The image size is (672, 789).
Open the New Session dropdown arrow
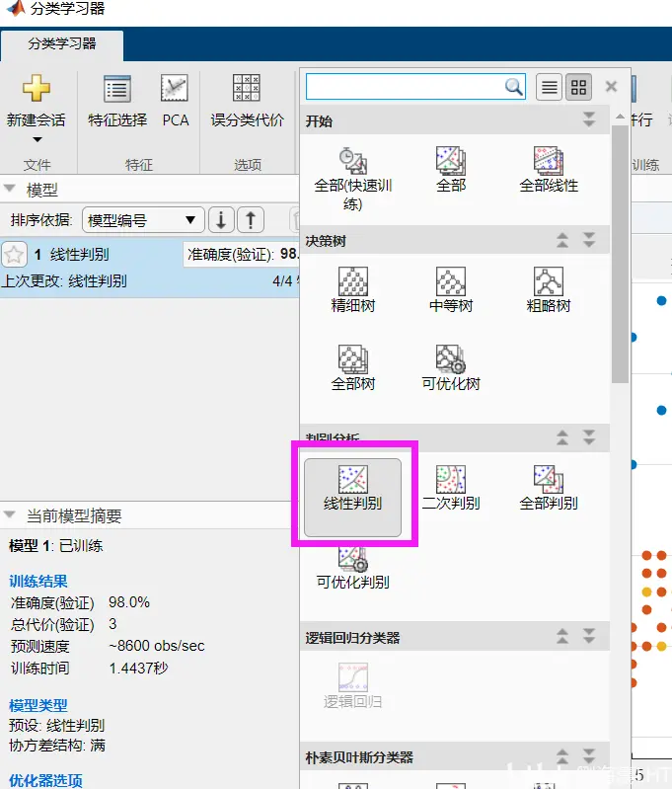click(37, 139)
